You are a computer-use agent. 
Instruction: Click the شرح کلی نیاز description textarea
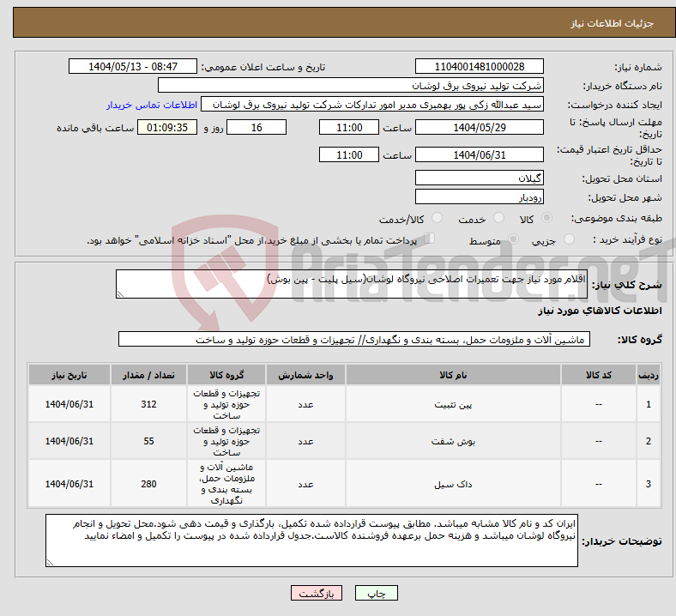click(x=352, y=284)
